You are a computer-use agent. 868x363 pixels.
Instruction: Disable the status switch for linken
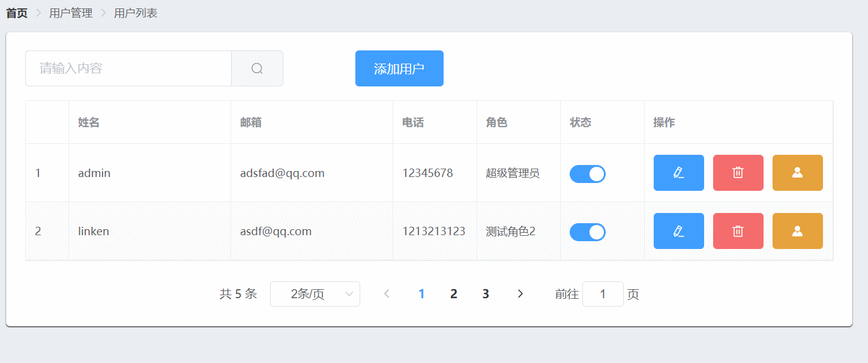pyautogui.click(x=587, y=232)
